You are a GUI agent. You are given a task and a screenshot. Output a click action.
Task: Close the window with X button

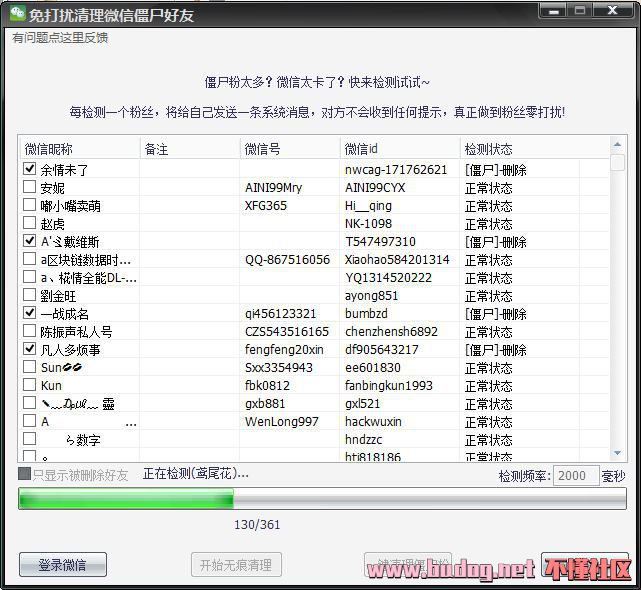(x=612, y=11)
